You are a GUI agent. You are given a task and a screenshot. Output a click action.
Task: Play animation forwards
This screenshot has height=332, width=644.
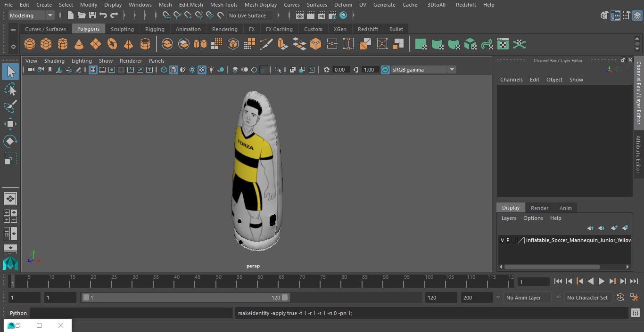[x=602, y=281]
